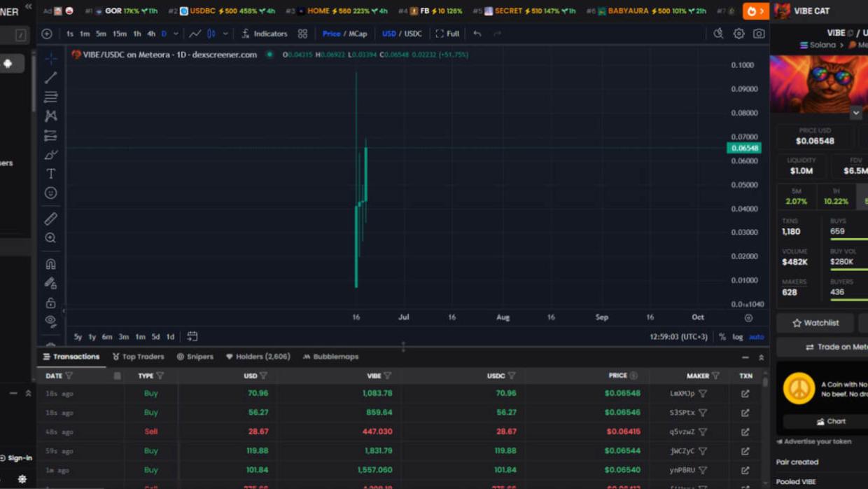Screen dimensions: 868x489
Task: Filter by maker LmXMJp
Action: pos(703,394)
